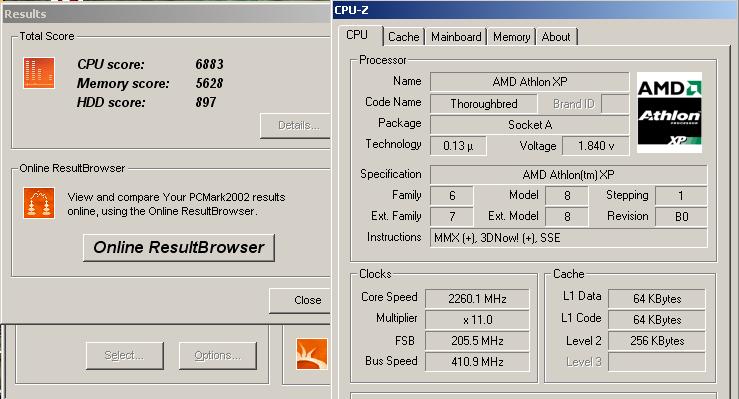Open the CPU tab in CPU-Z
Viewport: 739px width, 399px height.
[357, 35]
